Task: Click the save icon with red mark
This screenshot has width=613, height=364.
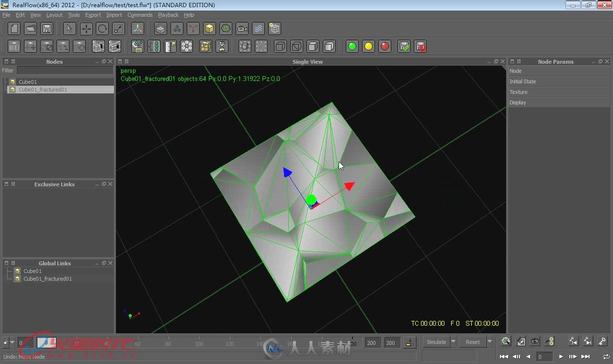Action: pos(420,46)
